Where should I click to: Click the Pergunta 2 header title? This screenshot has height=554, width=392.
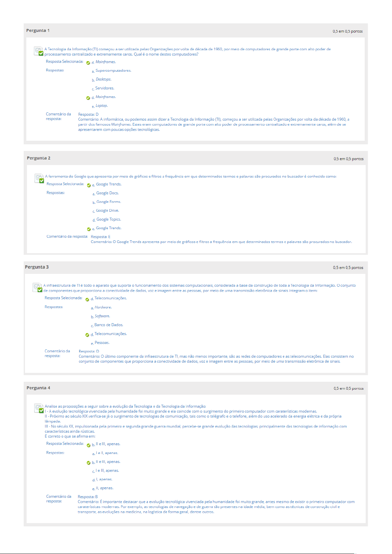[x=38, y=158]
